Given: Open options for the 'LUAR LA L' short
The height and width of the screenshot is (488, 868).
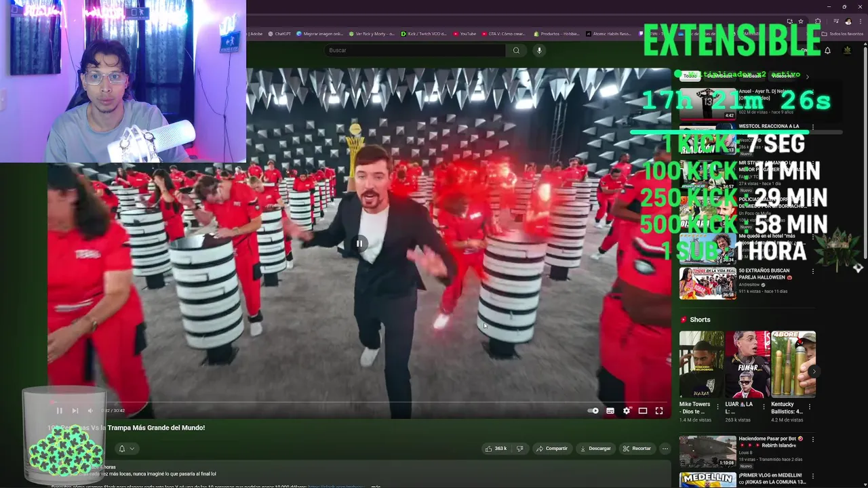Looking at the screenshot, I should (764, 408).
